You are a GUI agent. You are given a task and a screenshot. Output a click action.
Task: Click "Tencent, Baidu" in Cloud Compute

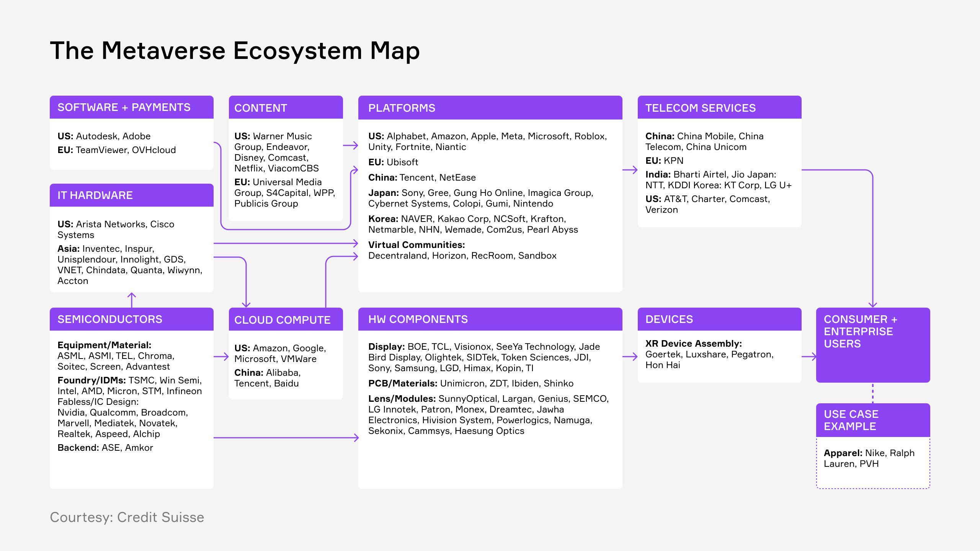[266, 383]
